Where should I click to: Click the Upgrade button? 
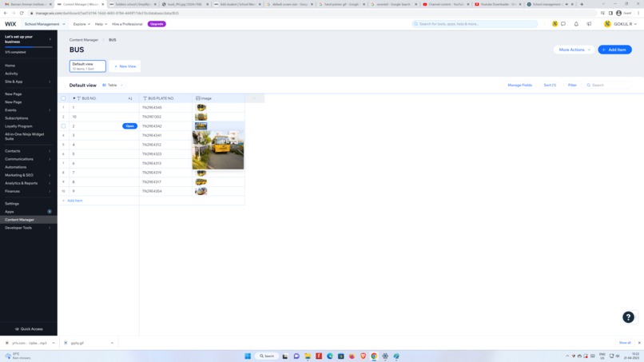coord(157,24)
